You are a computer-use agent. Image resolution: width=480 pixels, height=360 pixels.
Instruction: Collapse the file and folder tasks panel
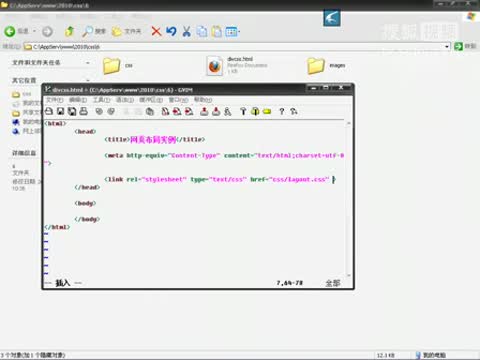coord(88,63)
